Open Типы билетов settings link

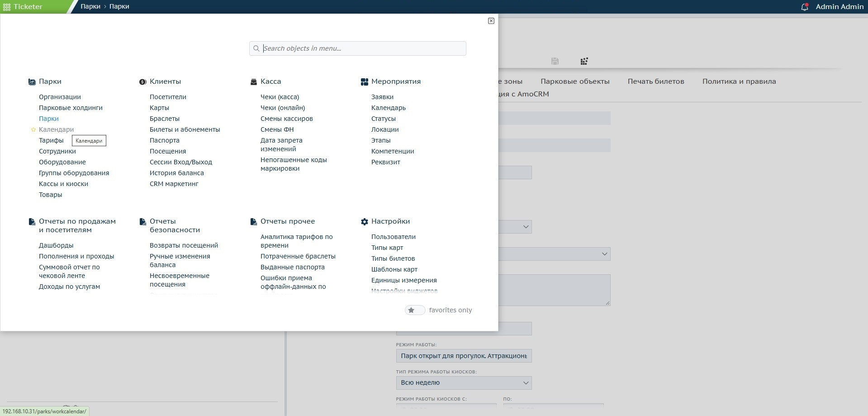tap(393, 258)
